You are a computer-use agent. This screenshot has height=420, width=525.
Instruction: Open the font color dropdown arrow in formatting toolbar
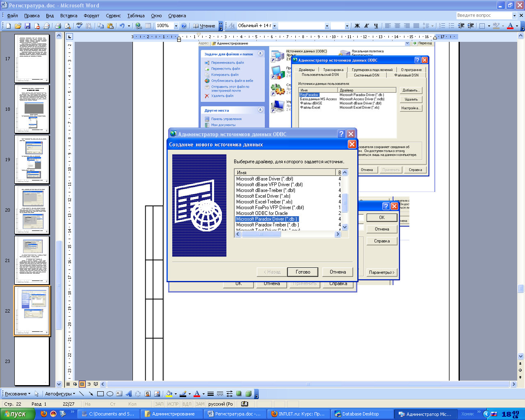tap(516, 26)
